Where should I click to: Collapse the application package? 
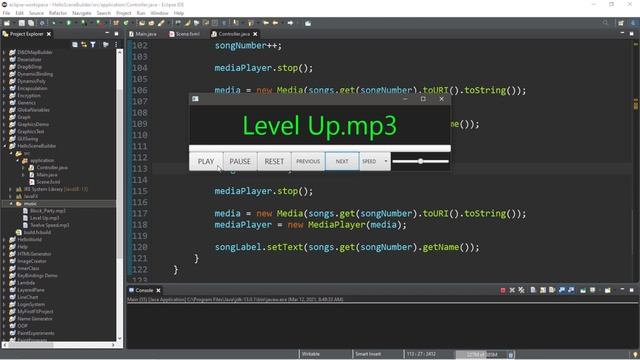pos(18,160)
